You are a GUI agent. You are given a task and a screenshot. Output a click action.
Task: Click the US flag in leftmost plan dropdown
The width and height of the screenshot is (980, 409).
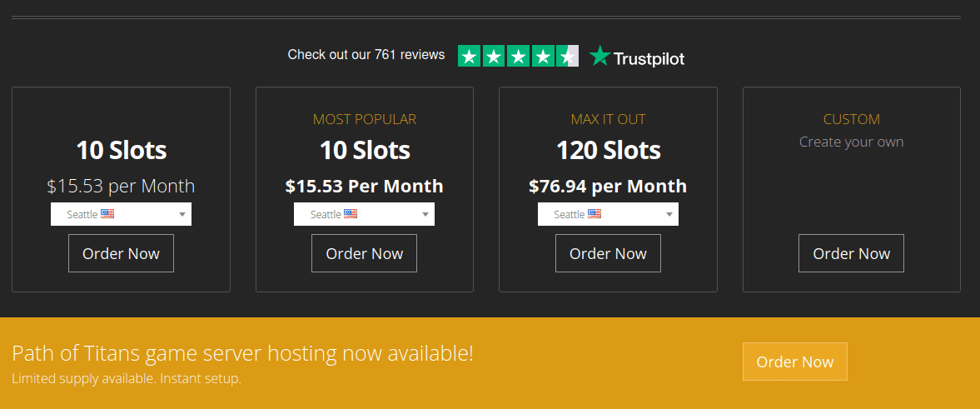click(107, 214)
